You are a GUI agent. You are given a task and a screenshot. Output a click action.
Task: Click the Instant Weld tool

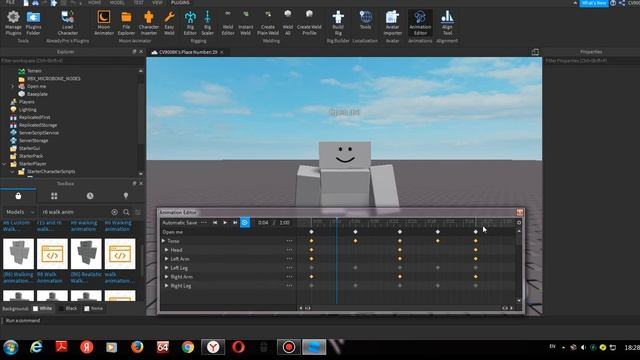point(245,23)
